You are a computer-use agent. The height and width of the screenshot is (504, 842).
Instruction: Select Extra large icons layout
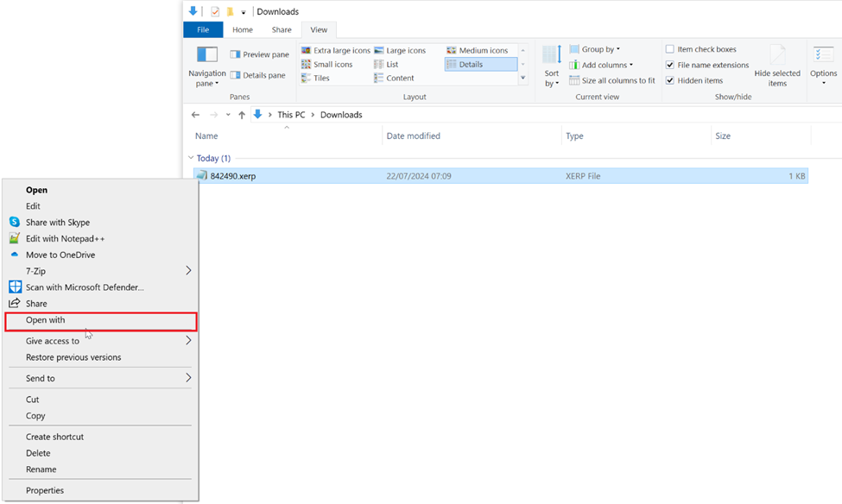(336, 51)
